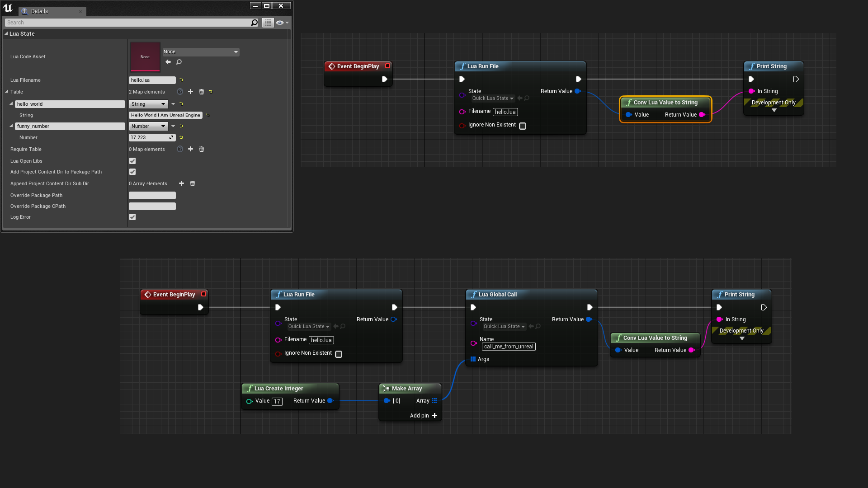
Task: Open the eye view options dropdown
Action: (282, 23)
